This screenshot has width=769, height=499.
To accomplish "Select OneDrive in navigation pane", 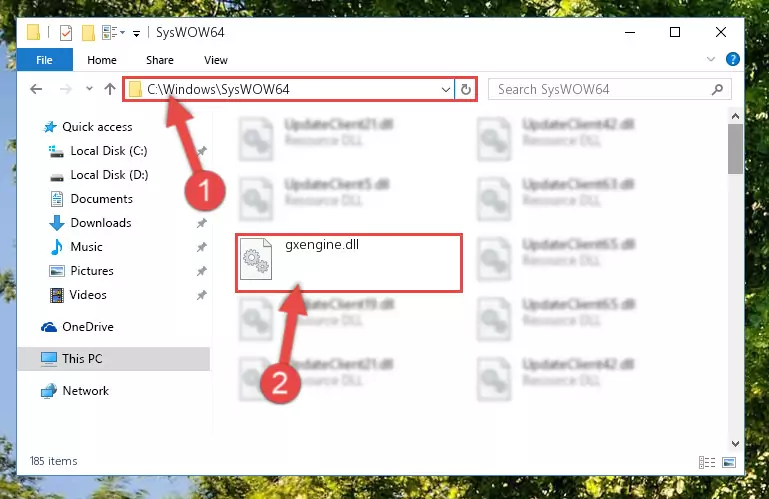I will click(88, 327).
